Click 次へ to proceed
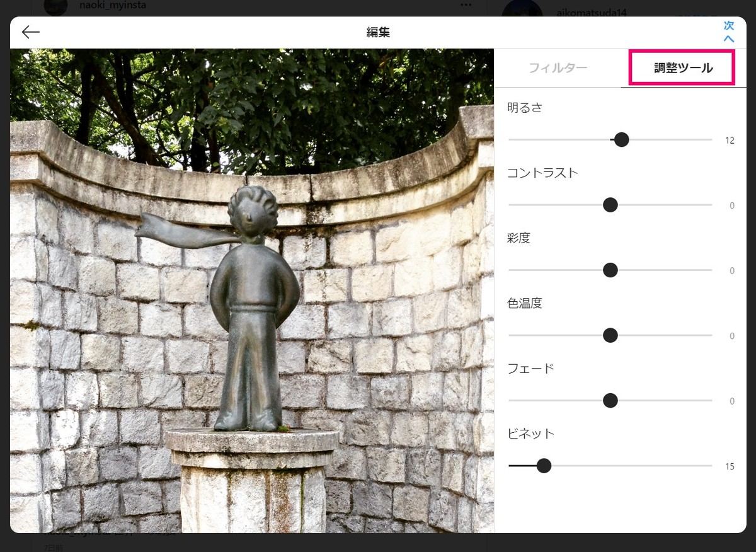Viewport: 756px width, 552px height. (x=729, y=32)
